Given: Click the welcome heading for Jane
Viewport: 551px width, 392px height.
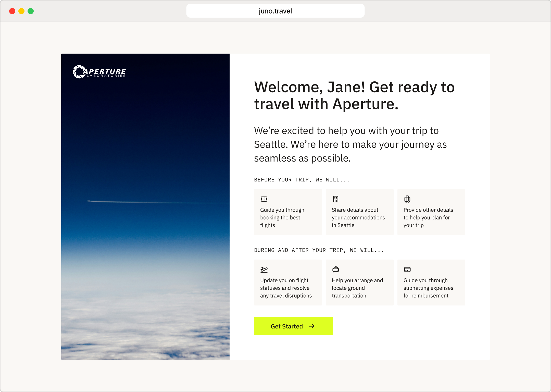Looking at the screenshot, I should (x=354, y=95).
